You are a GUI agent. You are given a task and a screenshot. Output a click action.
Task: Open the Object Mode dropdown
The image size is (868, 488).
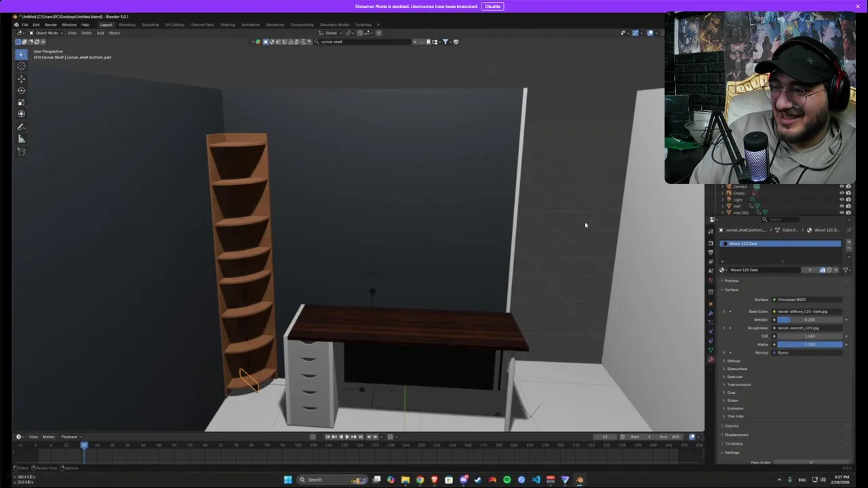(47, 33)
